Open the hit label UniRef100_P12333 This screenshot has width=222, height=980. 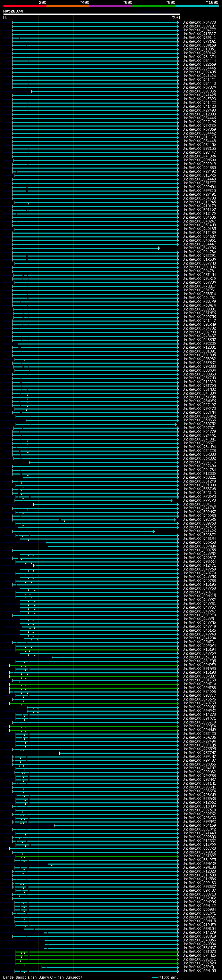pos(199,114)
